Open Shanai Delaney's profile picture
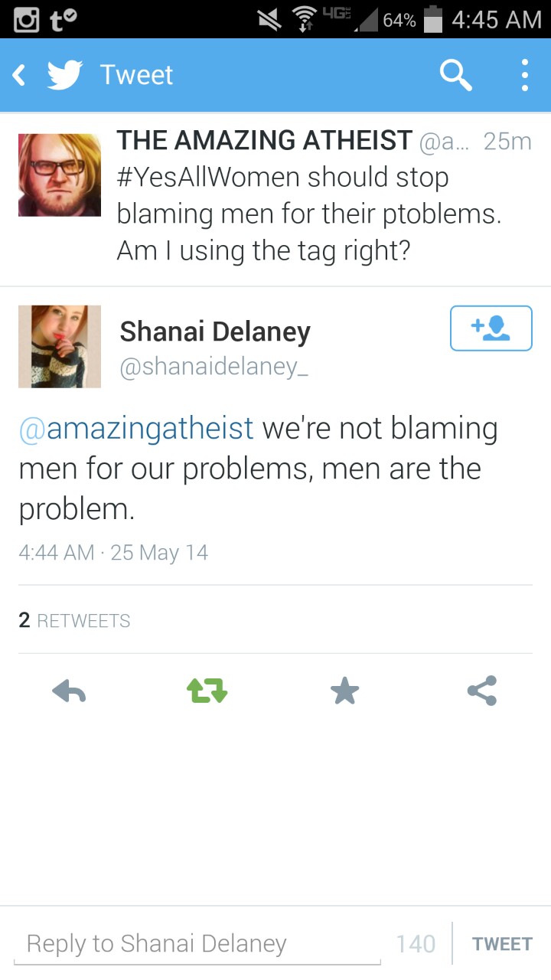The height and width of the screenshot is (980, 551). [60, 347]
